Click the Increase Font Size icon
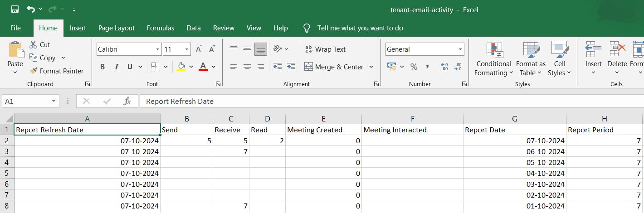 (199, 49)
